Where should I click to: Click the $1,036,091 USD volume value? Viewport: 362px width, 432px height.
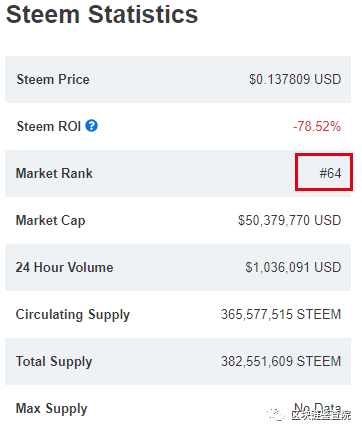point(293,267)
